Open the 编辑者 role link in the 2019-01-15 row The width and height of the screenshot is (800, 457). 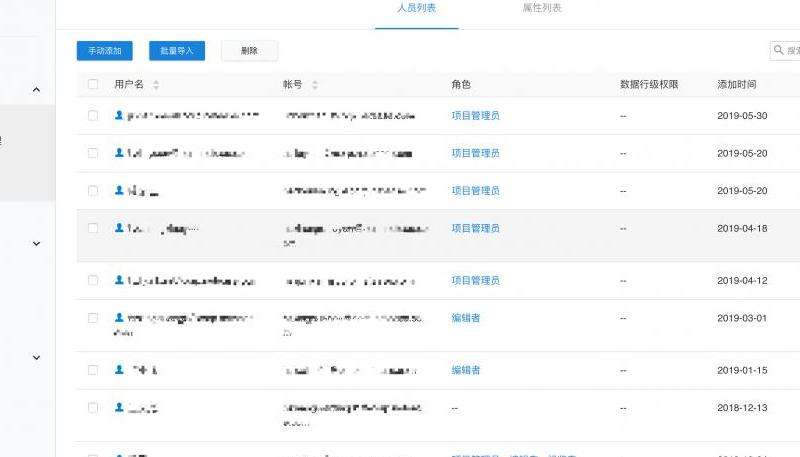(x=465, y=370)
